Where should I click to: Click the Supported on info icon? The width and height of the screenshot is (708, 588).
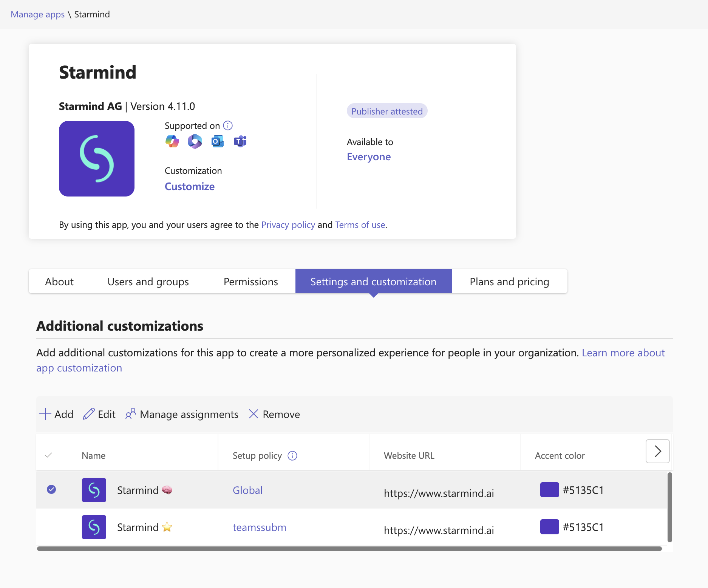(228, 125)
